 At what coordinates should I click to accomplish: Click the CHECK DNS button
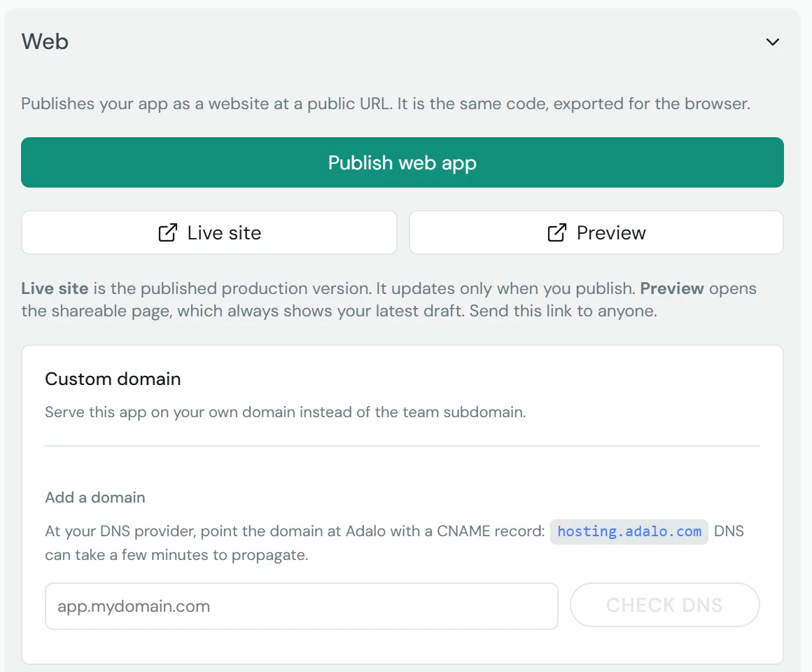[664, 605]
